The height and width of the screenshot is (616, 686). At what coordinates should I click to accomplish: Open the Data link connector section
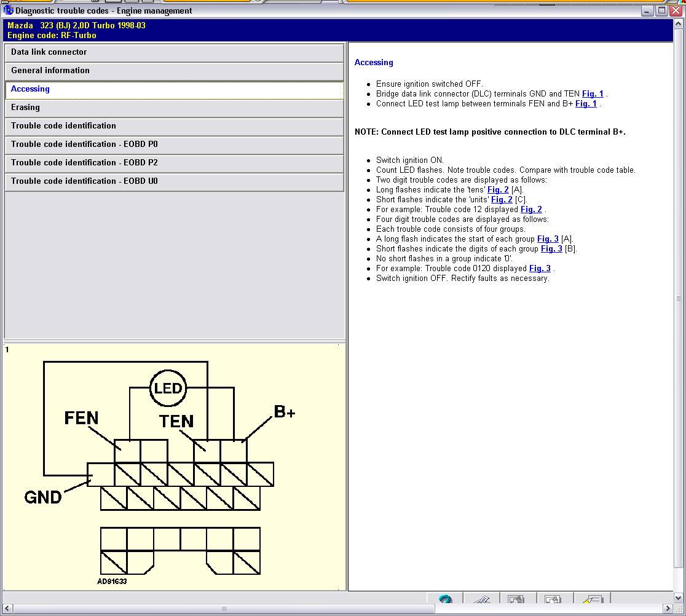tap(174, 52)
